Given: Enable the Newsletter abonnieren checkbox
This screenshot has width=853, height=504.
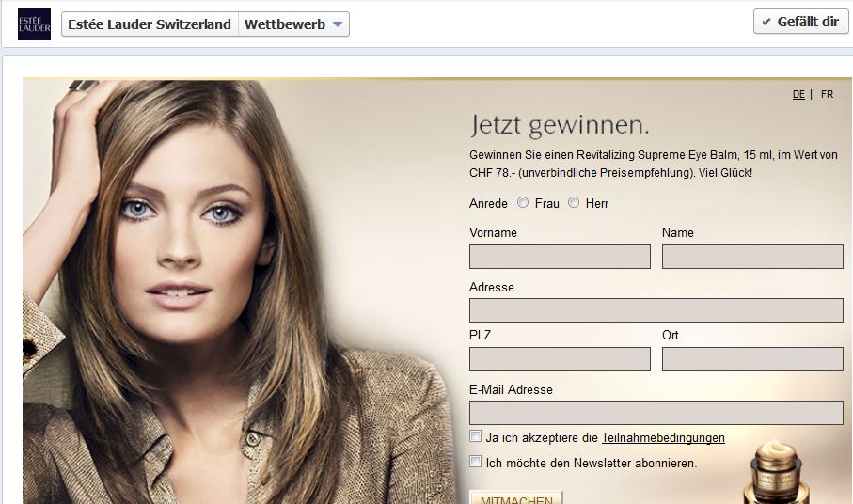Looking at the screenshot, I should [476, 462].
